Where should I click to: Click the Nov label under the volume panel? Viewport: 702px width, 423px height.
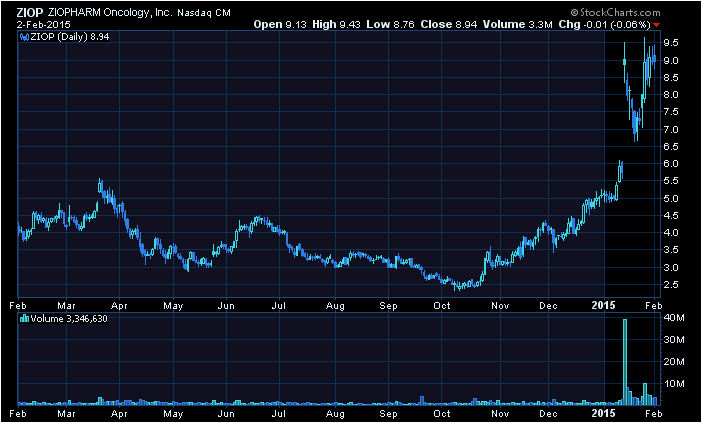pos(500,413)
